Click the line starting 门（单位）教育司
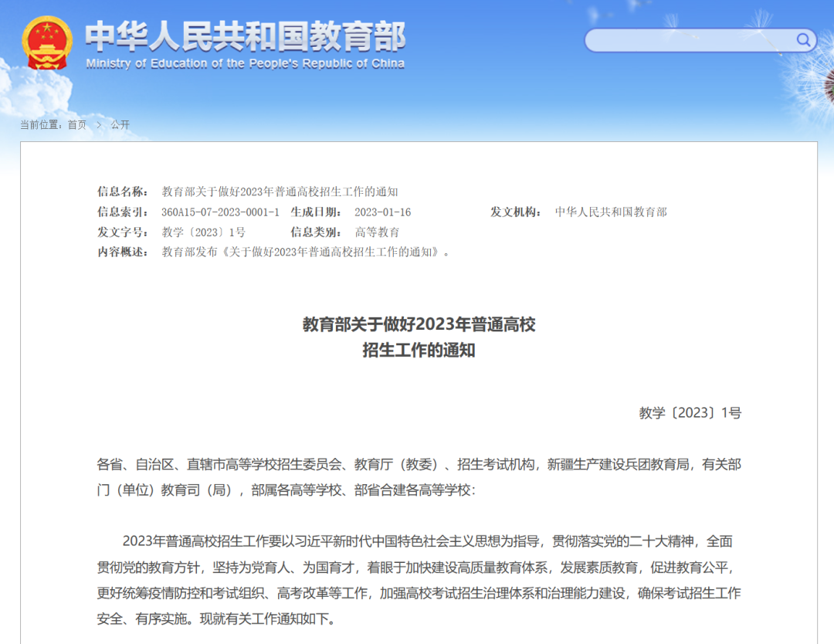This screenshot has width=834, height=644. (x=286, y=490)
